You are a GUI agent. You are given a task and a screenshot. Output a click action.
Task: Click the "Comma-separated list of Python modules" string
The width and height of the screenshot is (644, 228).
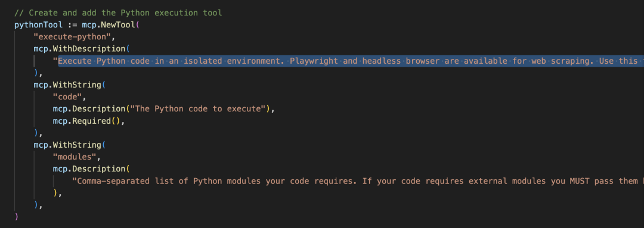tap(358, 181)
